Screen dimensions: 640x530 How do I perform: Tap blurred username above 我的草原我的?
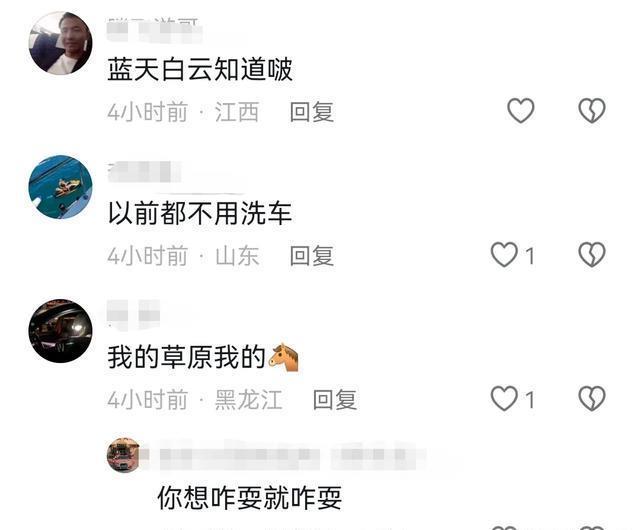133,314
